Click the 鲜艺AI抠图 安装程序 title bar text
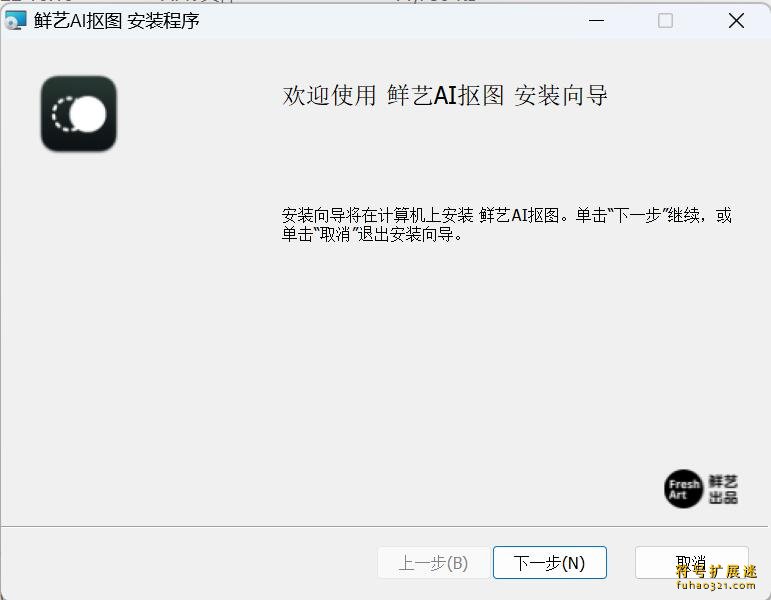771x600 pixels. coord(116,21)
